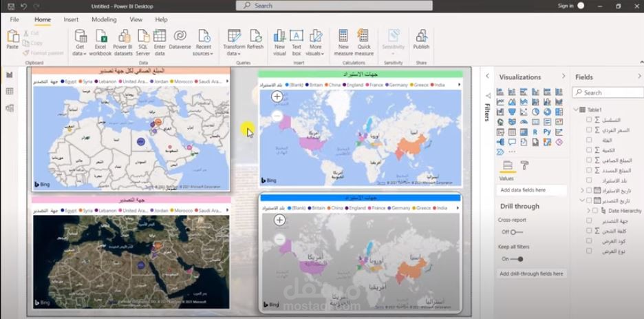Zoom in on top-right map (plus)
644x319 pixels.
[277, 96]
